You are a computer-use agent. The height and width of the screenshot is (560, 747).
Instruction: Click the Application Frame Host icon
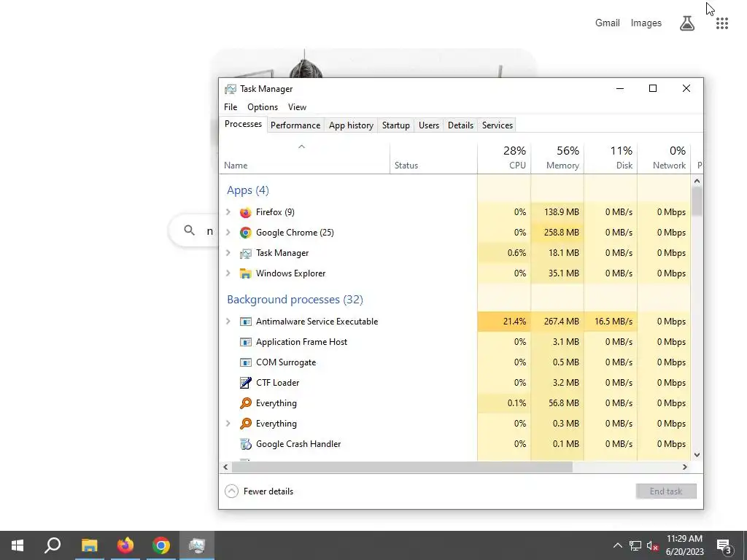[x=245, y=342]
